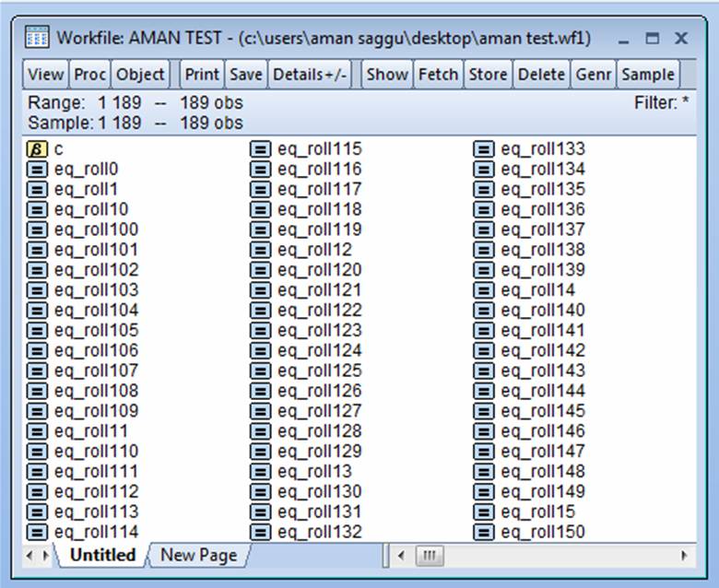Click the Delete button
The image size is (719, 588).
[541, 75]
